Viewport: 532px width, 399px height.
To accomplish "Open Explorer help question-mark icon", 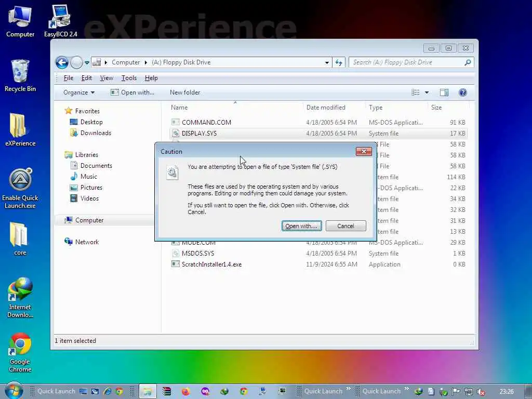I will point(462,92).
